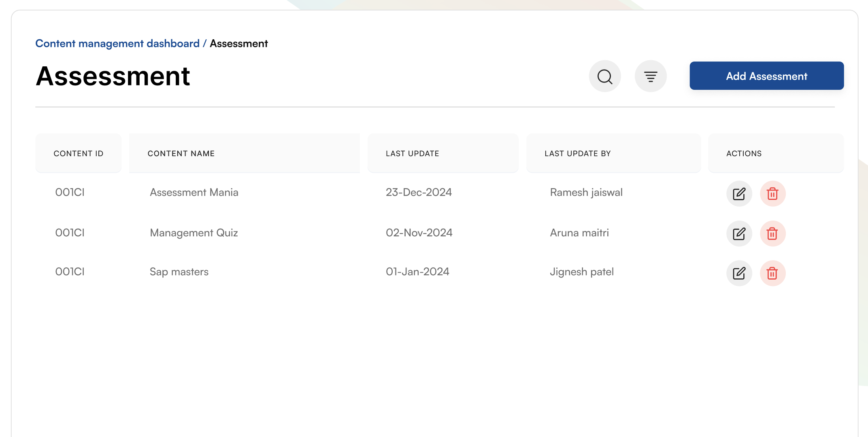
Task: Delete the Management Quiz entry
Action: pos(772,233)
